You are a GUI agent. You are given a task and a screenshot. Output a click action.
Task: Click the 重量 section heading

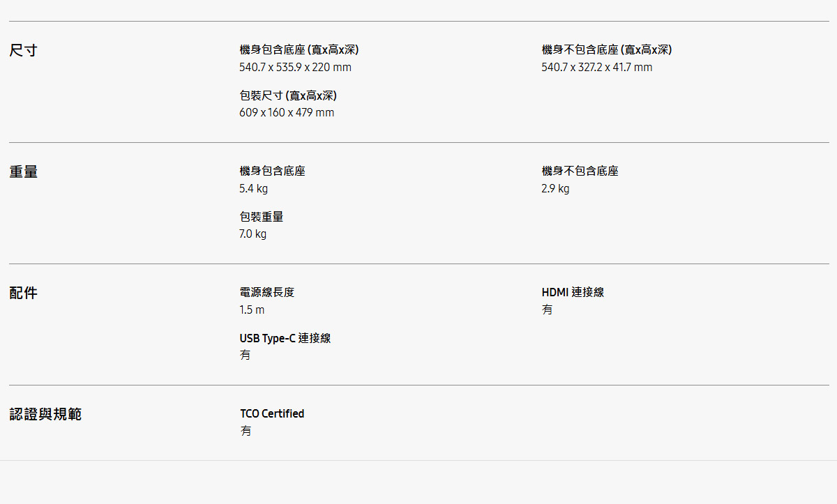(x=23, y=171)
